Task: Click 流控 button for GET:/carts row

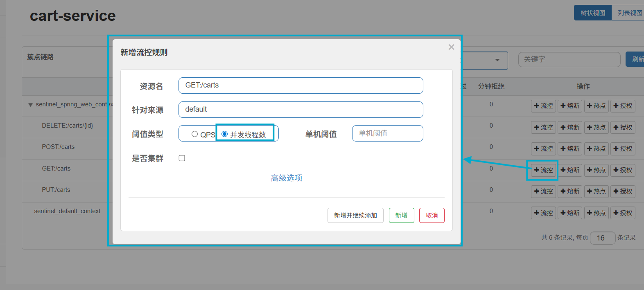Action: [543, 170]
